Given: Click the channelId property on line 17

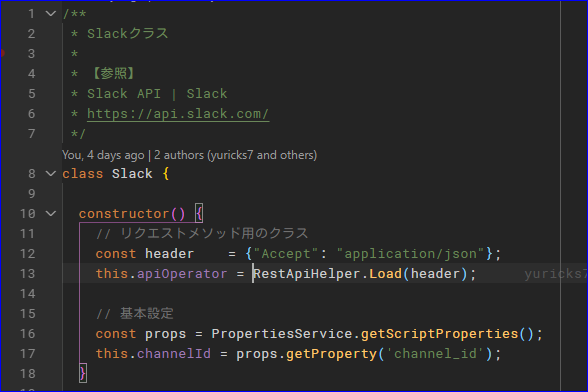Looking at the screenshot, I should click(x=174, y=354).
